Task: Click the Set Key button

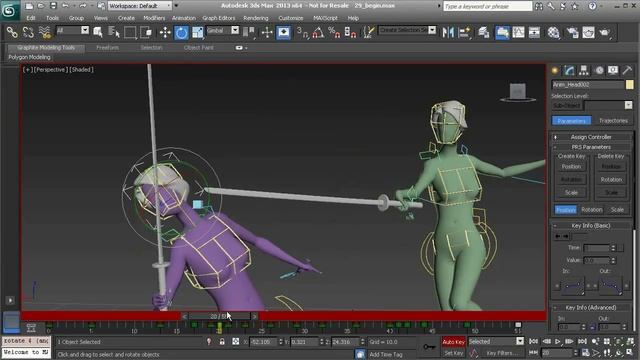Action: (453, 353)
